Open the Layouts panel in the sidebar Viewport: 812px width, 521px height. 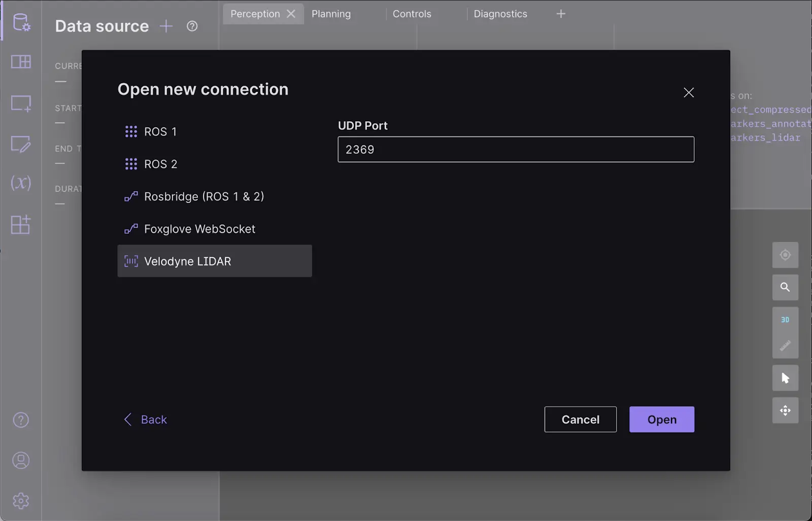(x=20, y=62)
